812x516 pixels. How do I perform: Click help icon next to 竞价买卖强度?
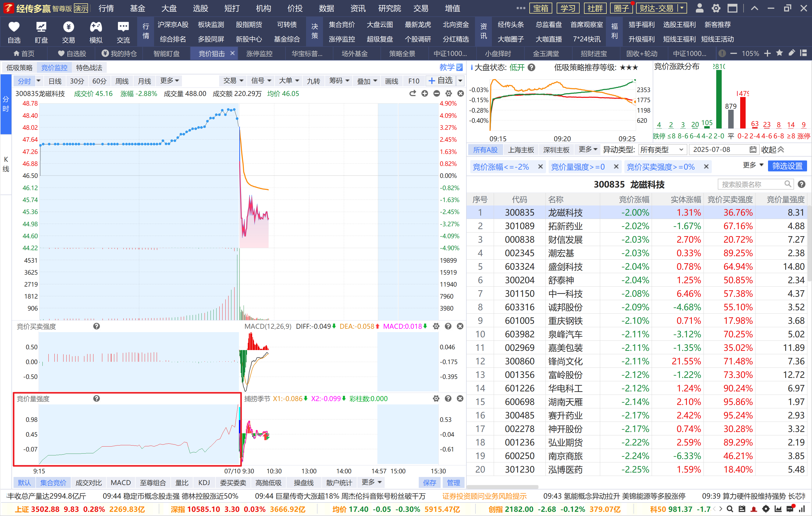[x=97, y=326]
